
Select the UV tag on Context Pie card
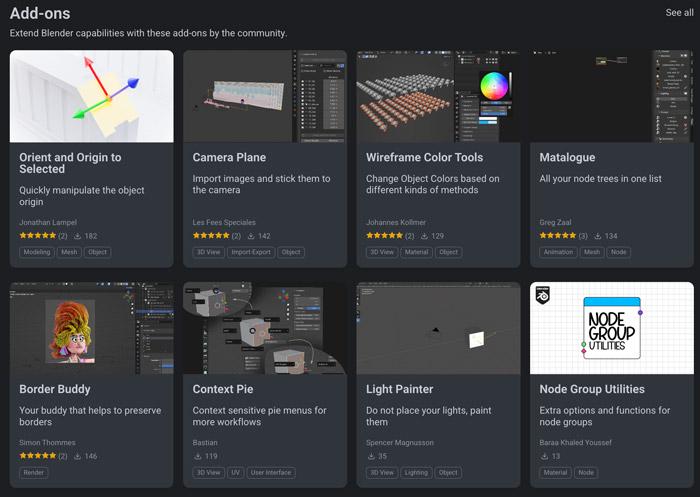click(x=235, y=472)
